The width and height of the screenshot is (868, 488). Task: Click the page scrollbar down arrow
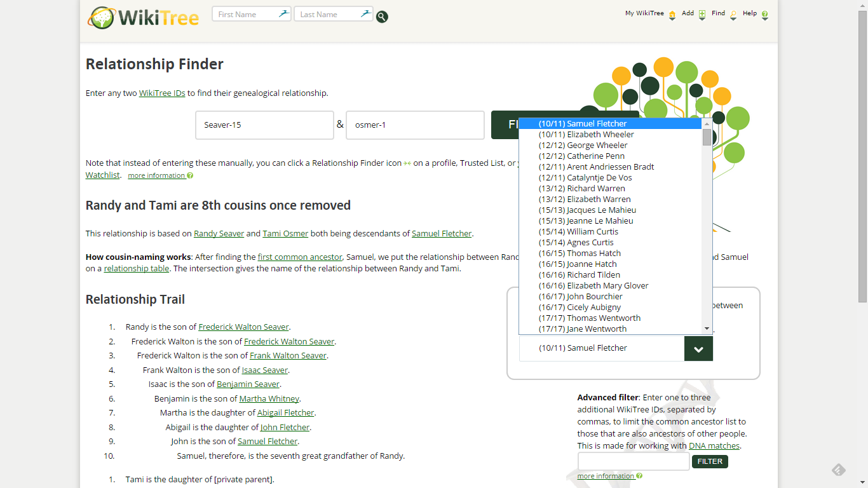(862, 482)
